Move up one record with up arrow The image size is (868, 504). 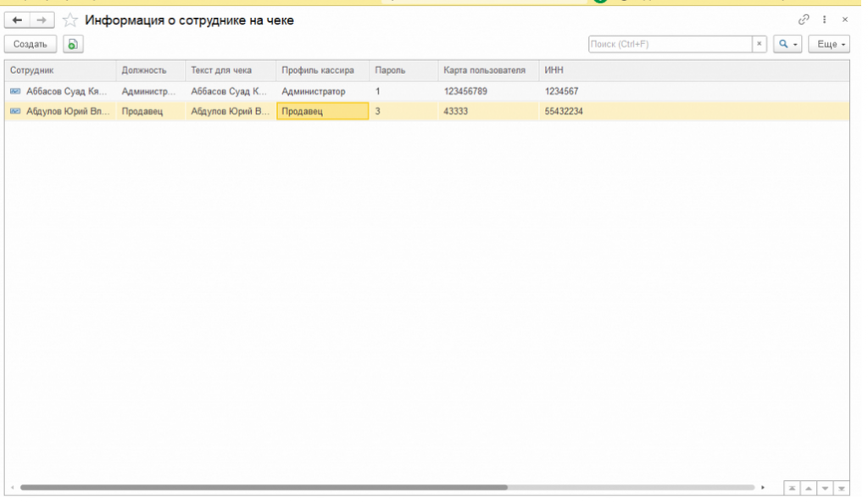point(809,488)
